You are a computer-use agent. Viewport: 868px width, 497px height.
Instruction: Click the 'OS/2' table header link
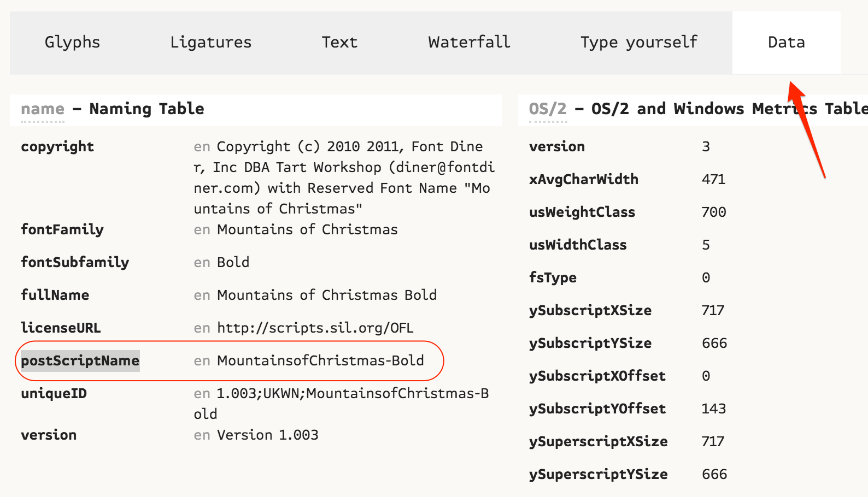click(x=548, y=109)
